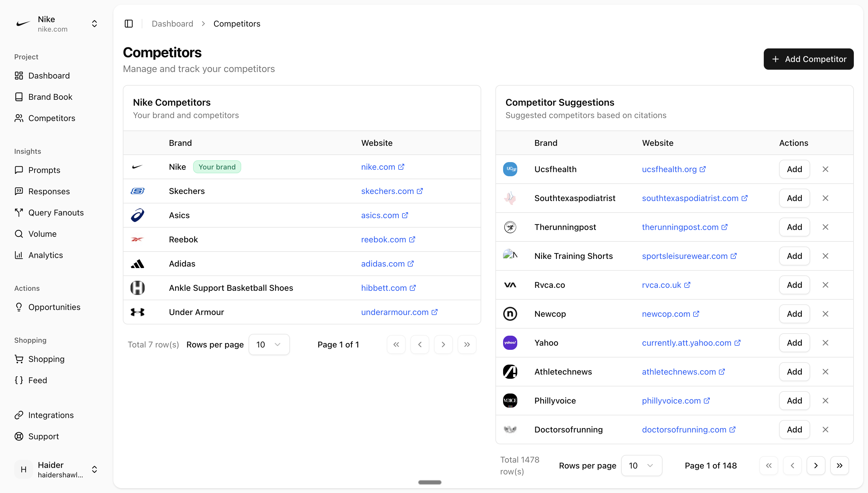
Task: Open the Analytics section
Action: tap(46, 255)
